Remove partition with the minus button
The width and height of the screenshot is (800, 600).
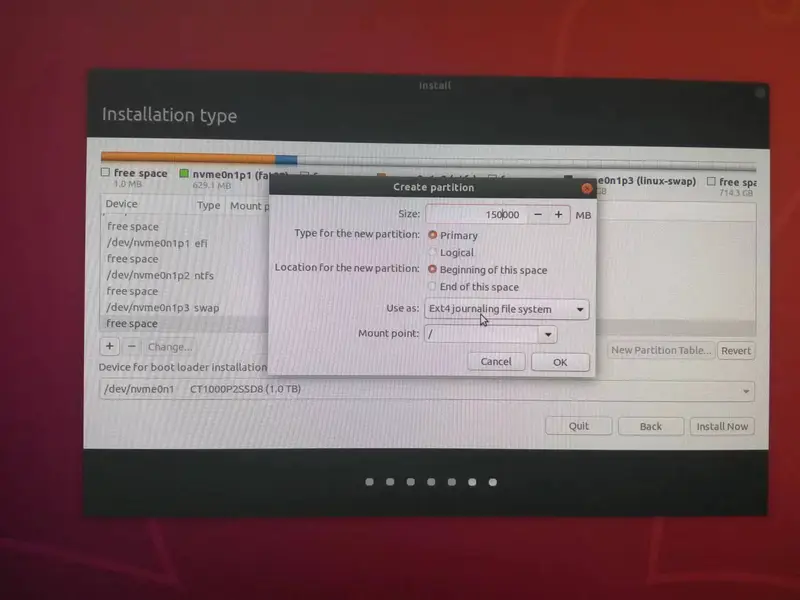point(132,346)
